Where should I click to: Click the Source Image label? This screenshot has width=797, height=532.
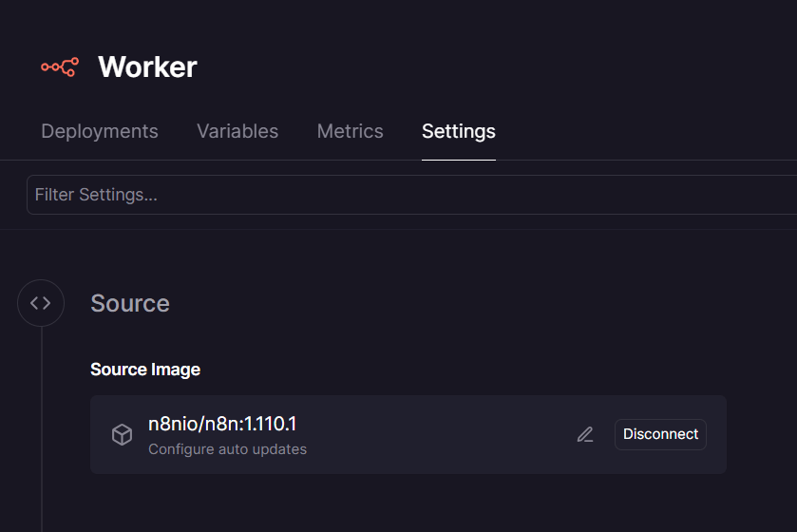[145, 370]
